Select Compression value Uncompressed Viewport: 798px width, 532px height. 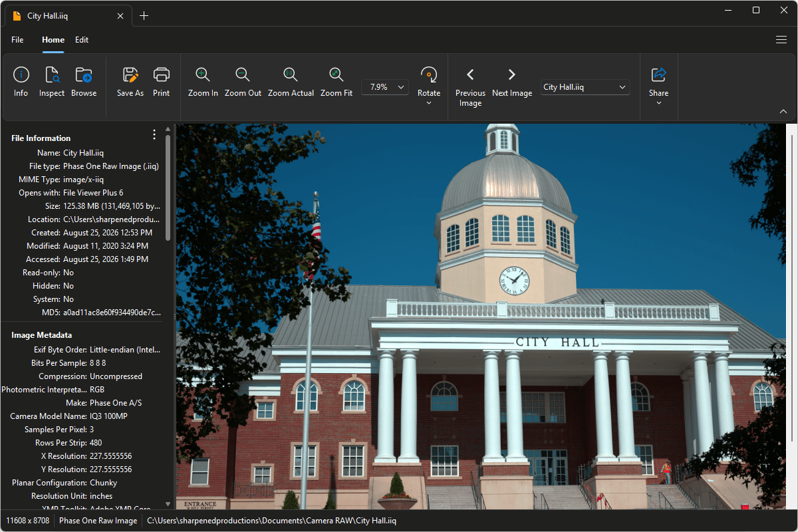[x=116, y=376]
